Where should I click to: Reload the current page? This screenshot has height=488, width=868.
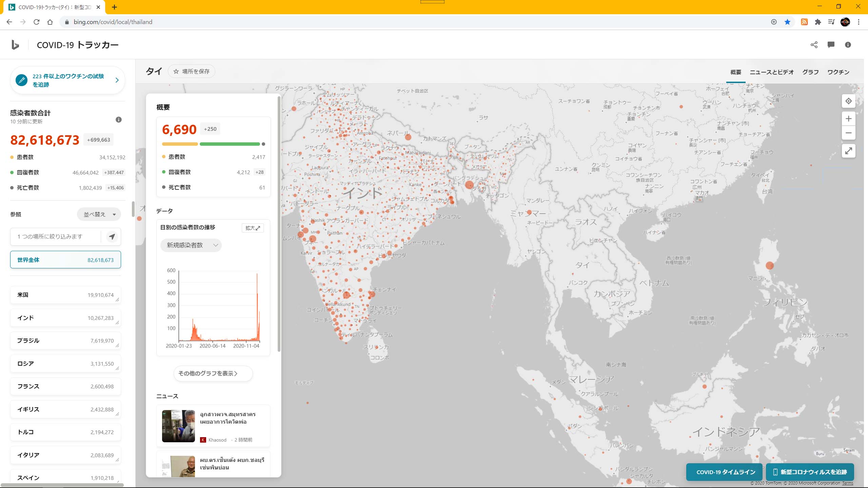36,22
